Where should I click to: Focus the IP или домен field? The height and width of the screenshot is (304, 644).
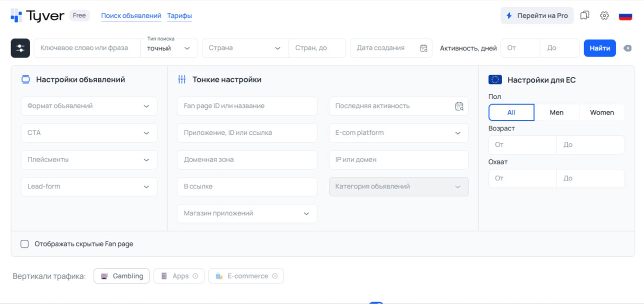click(399, 160)
